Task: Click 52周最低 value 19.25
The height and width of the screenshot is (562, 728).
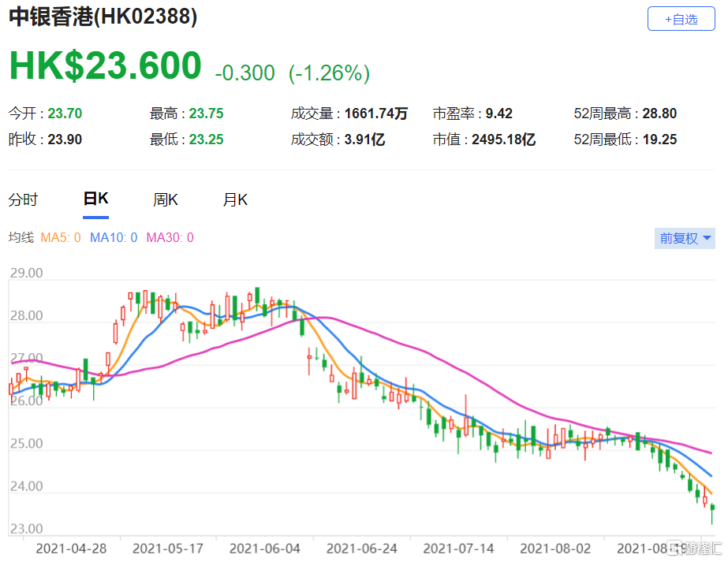Action: click(659, 140)
